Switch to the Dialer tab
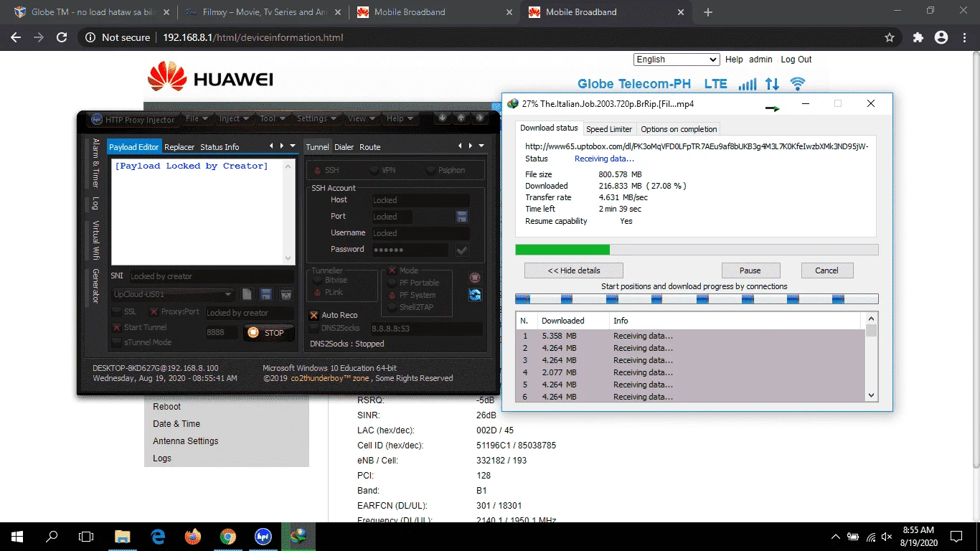 pos(344,147)
